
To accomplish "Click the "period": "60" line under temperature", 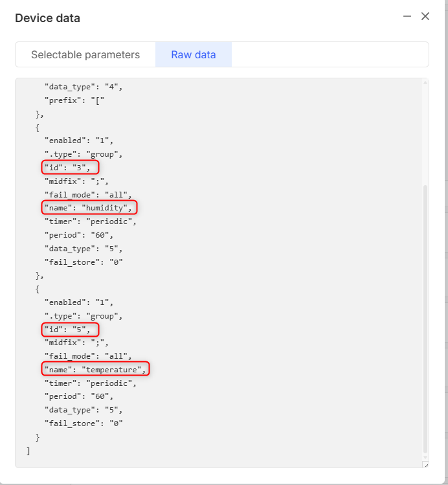I will (78, 396).
